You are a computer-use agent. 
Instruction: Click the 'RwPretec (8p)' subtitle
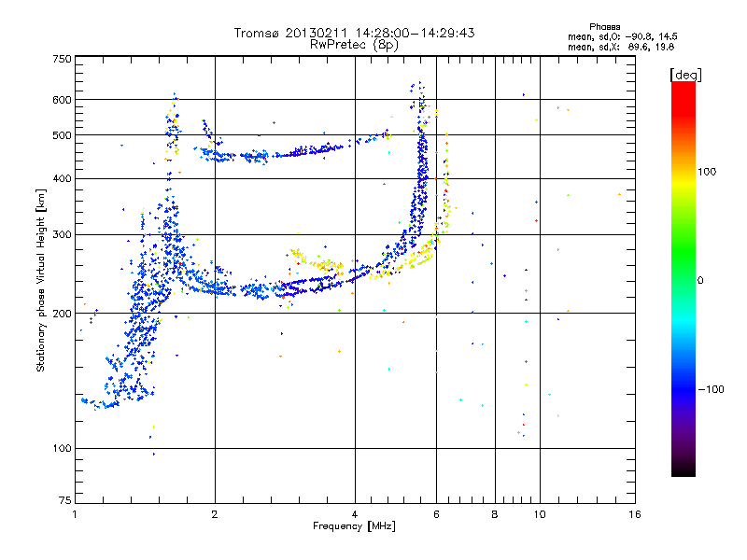pyautogui.click(x=354, y=45)
